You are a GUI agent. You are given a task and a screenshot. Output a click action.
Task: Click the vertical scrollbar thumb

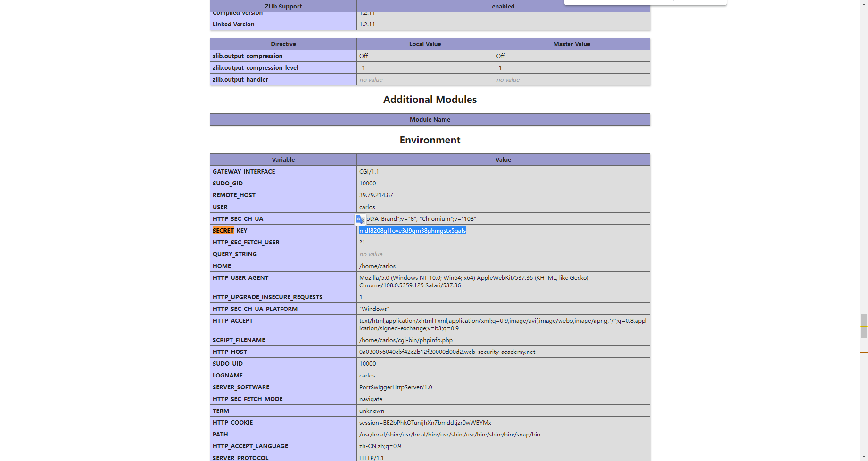pos(864,326)
